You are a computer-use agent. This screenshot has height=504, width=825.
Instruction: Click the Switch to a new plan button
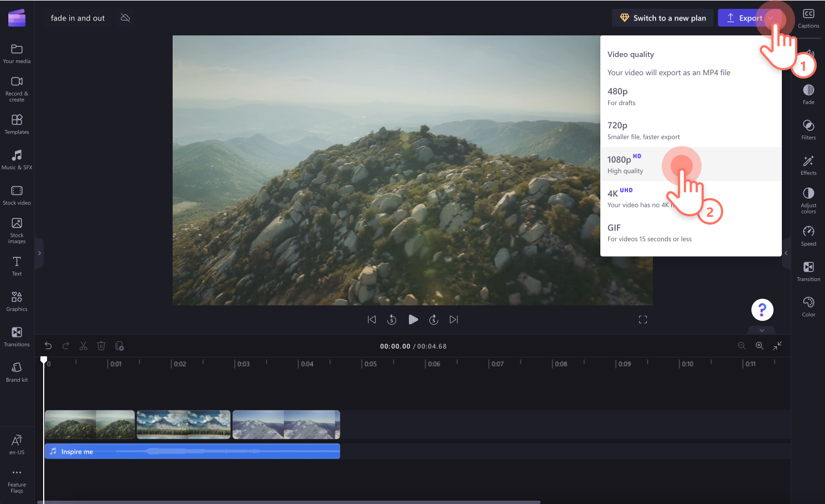click(x=662, y=17)
